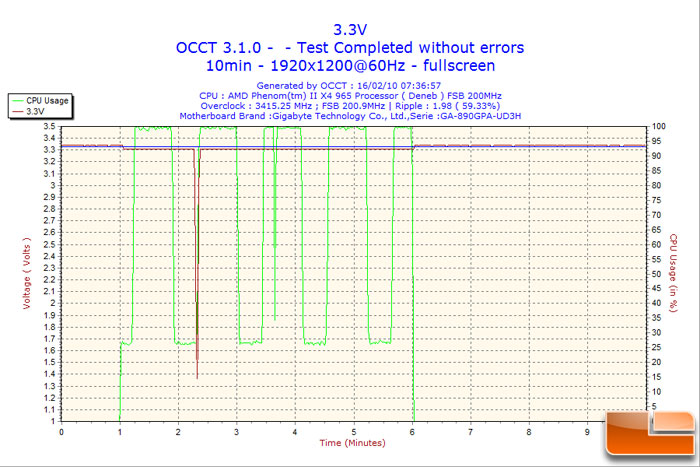Click the "3.3V" legend entry label
Viewport: 700px width, 467px height.
35,111
